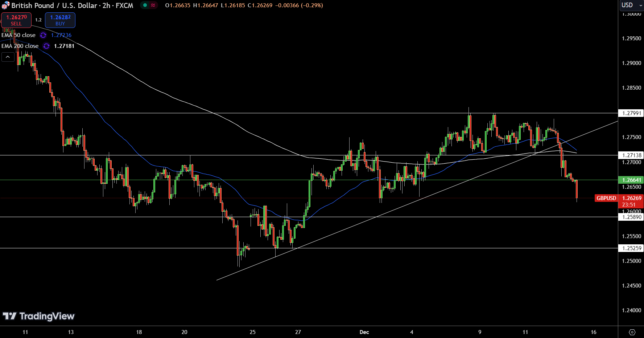Click the EMA 200 loading indicator icon
The image size is (644, 338).
pyautogui.click(x=46, y=46)
